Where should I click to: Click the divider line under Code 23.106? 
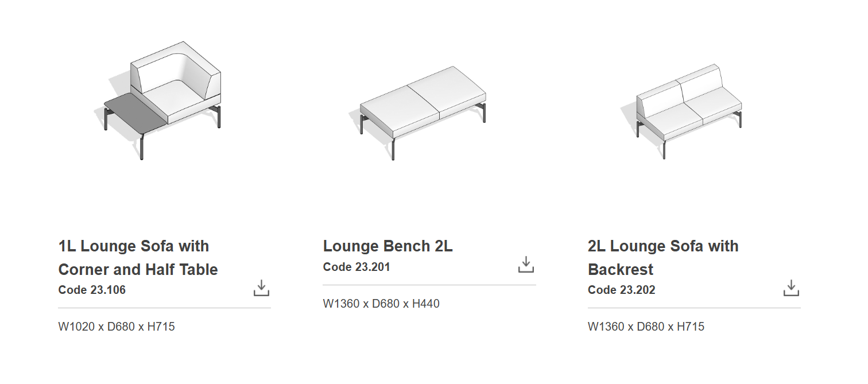164,308
